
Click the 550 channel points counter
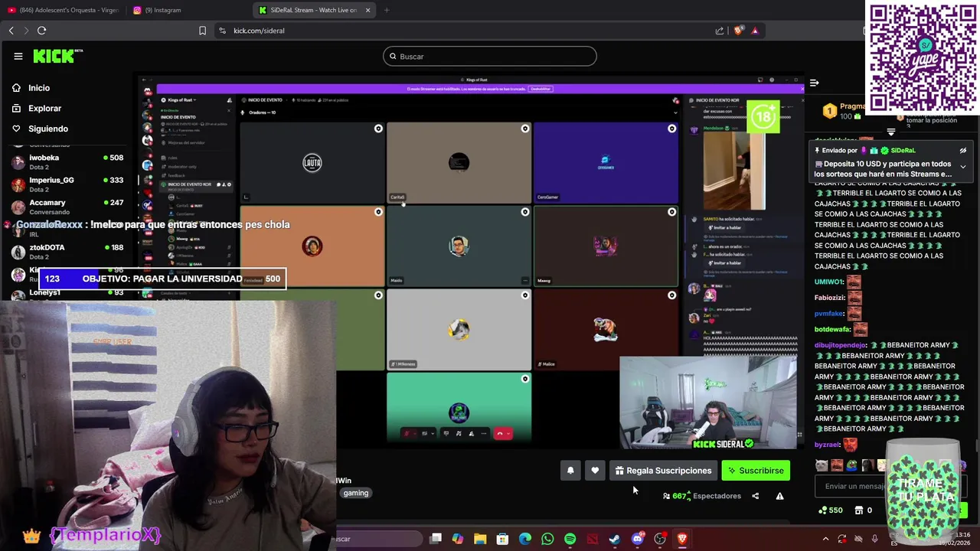831,510
